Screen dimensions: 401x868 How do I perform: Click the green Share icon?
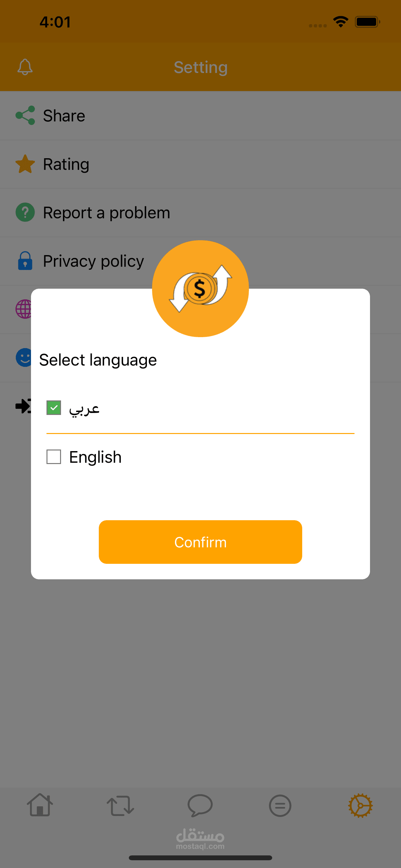tap(25, 115)
